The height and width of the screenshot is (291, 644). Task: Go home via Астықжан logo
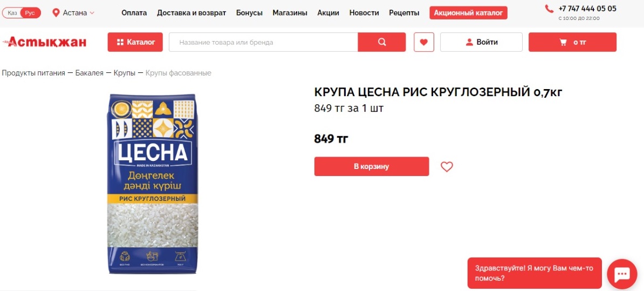pos(44,42)
